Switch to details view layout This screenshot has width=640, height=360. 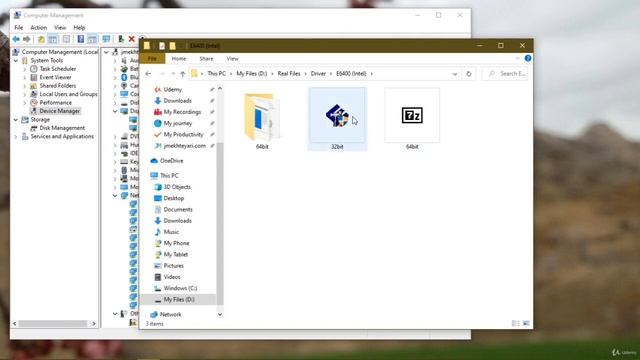(x=516, y=323)
